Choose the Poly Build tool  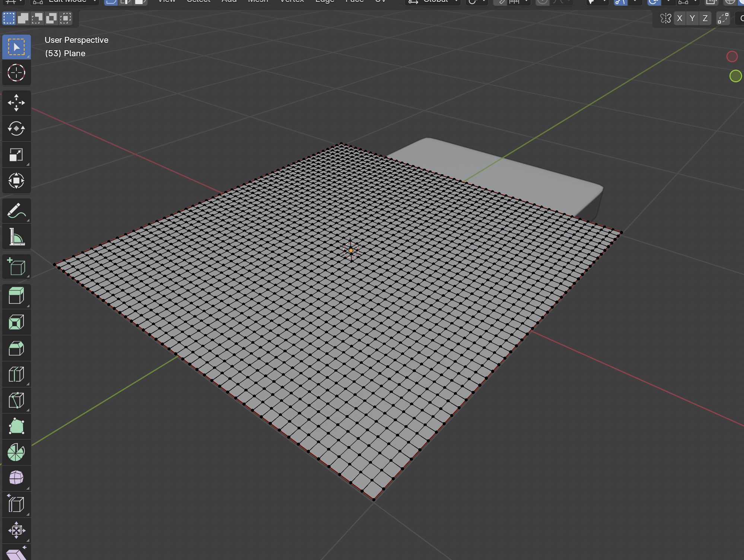pos(16,426)
